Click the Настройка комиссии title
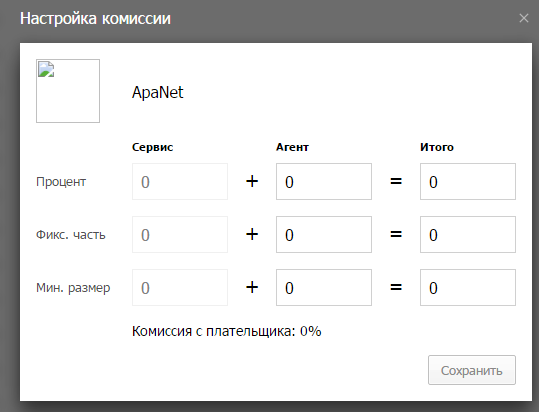Viewport: 539px width, 412px height. pyautogui.click(x=95, y=18)
